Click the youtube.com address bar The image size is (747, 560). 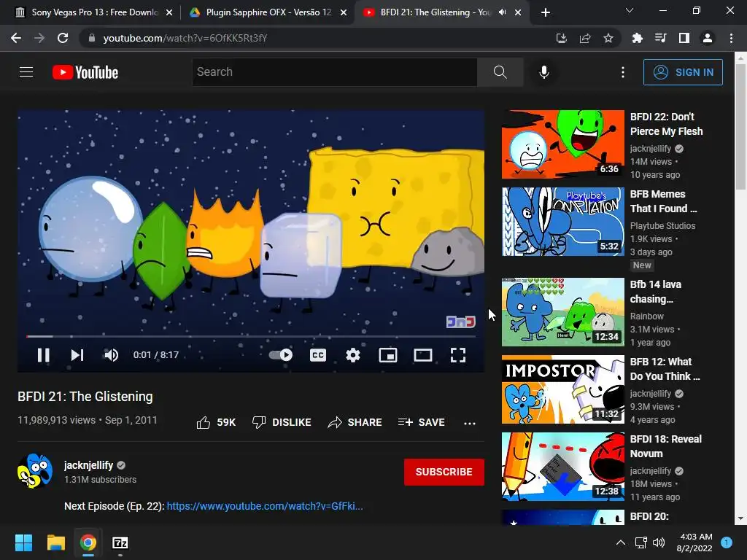(x=314, y=38)
